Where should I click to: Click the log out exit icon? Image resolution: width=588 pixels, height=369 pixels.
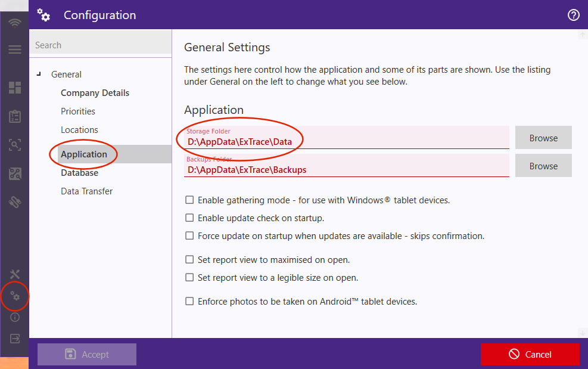pos(15,339)
